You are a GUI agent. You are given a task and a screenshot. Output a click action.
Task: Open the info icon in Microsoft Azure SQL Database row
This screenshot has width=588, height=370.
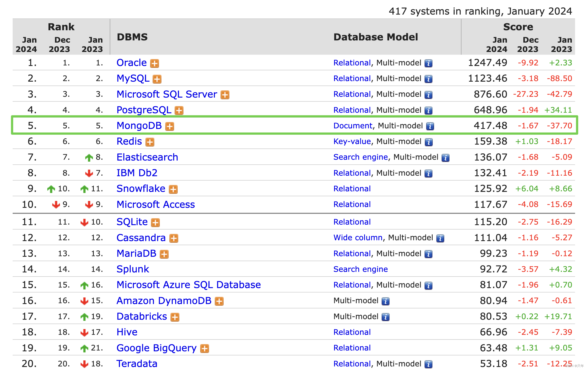(428, 286)
